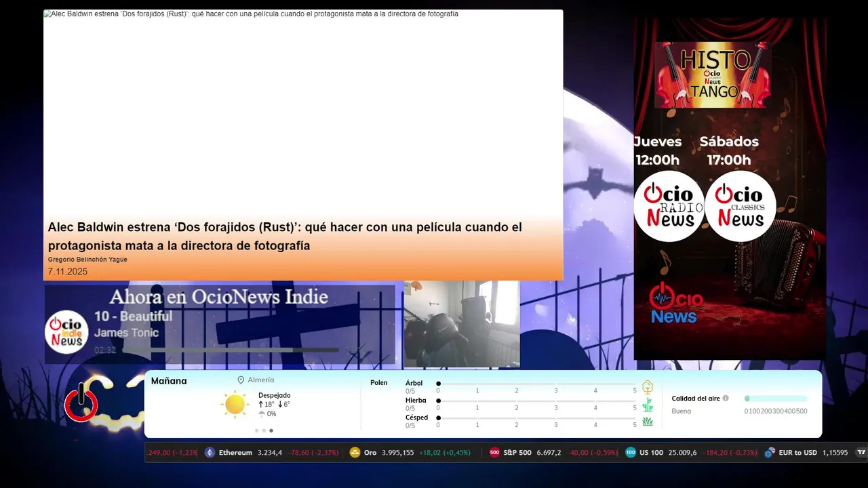Click the Oro ticker label

click(370, 453)
